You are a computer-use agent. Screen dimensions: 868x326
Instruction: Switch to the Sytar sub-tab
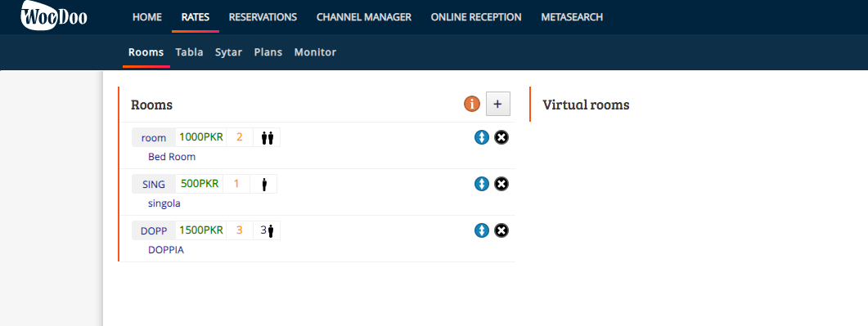point(228,52)
